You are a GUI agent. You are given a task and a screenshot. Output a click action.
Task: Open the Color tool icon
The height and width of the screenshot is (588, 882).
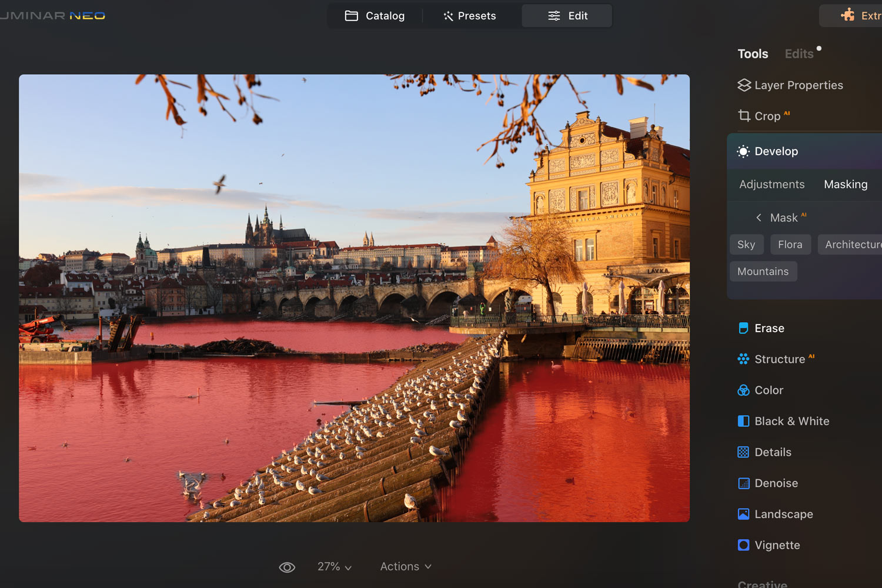tap(743, 390)
